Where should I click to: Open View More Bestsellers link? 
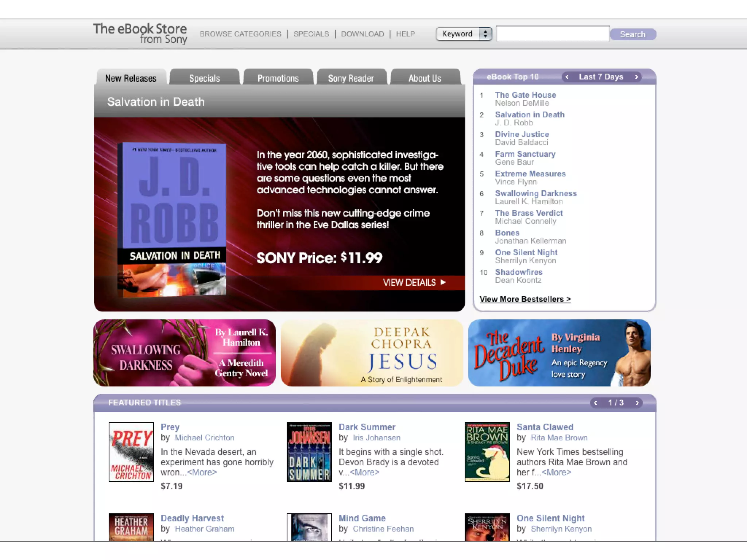525,299
